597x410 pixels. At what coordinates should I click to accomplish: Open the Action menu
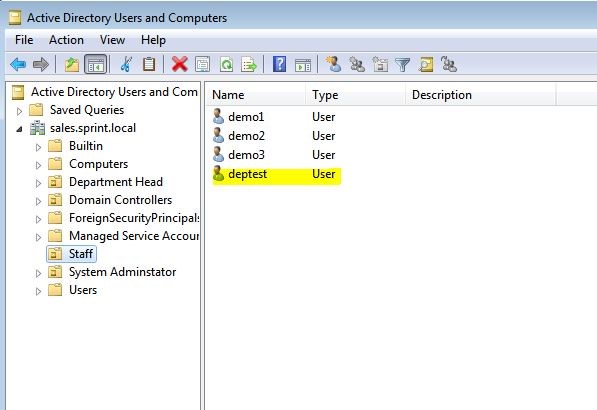pos(66,40)
